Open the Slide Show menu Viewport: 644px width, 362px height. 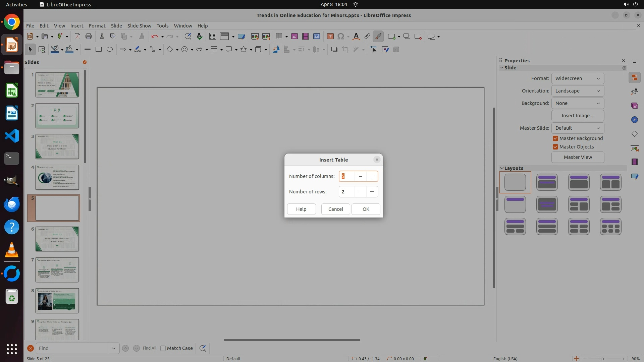coord(139,26)
